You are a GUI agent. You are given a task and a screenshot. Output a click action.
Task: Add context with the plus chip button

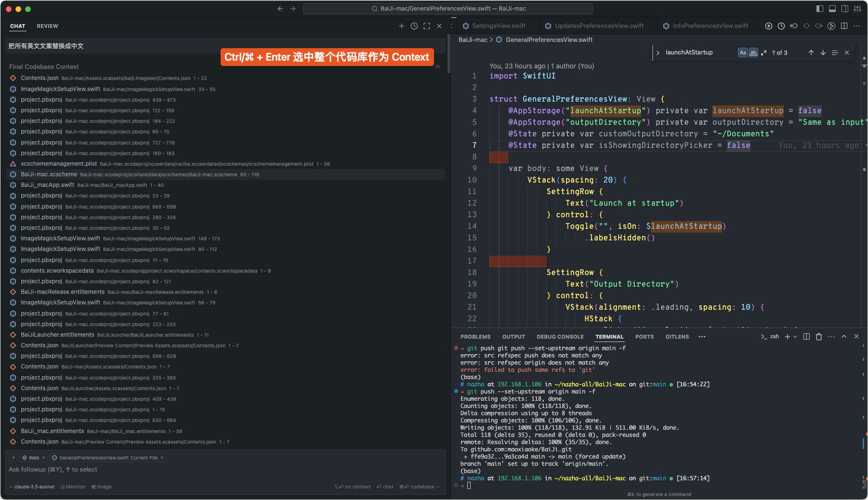(x=13, y=458)
